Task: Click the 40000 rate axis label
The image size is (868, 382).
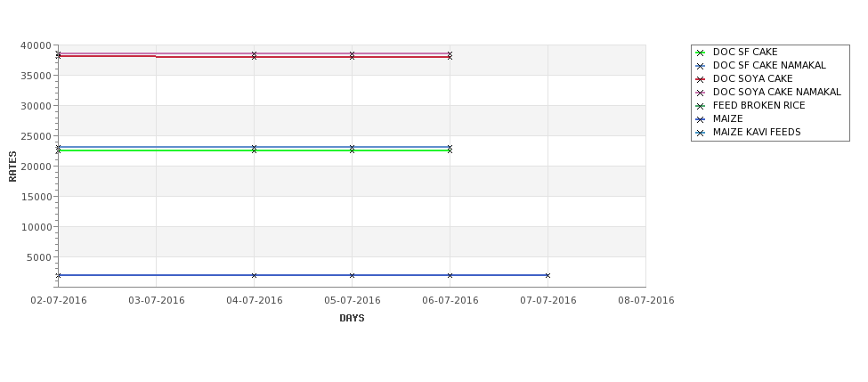Action: pyautogui.click(x=36, y=45)
